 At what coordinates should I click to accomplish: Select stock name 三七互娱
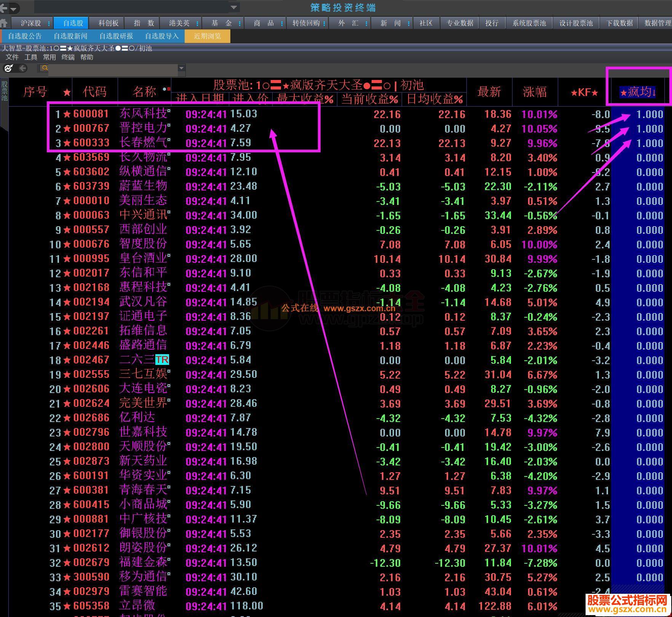pyautogui.click(x=143, y=374)
